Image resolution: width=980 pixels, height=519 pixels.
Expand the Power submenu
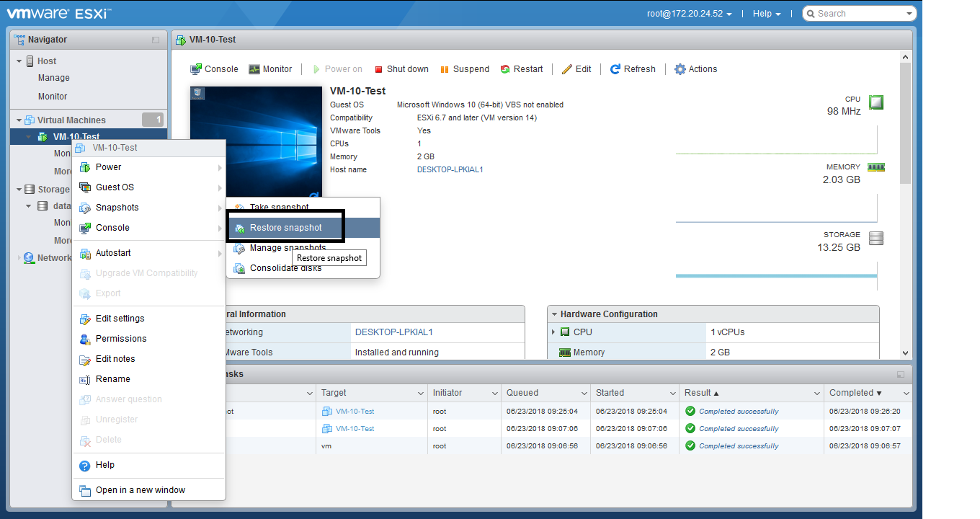[x=109, y=167]
